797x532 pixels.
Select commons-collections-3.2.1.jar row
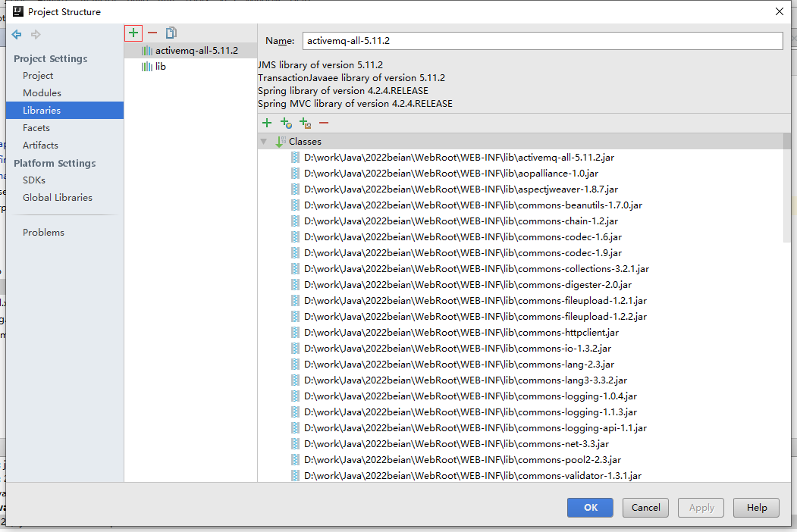coord(520,269)
